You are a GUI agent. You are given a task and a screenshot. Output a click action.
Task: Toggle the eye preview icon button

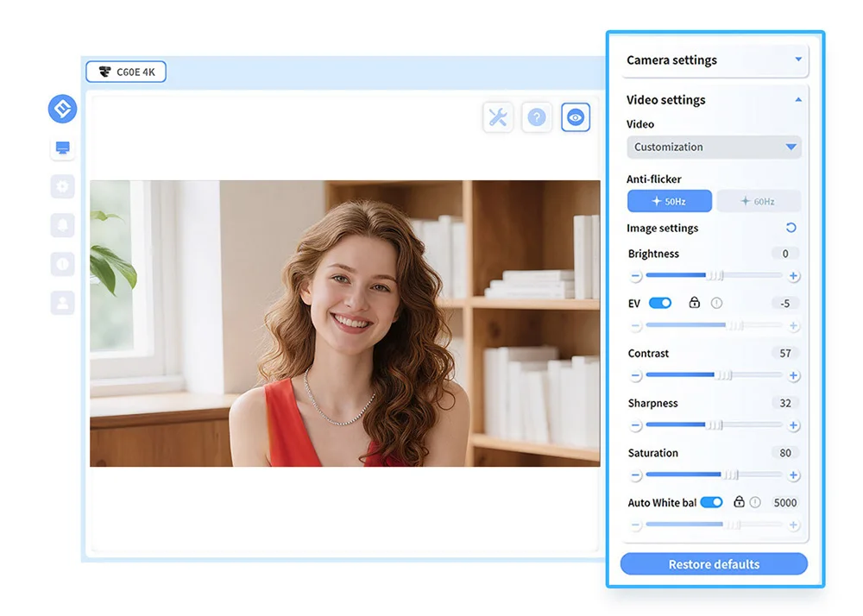(576, 117)
